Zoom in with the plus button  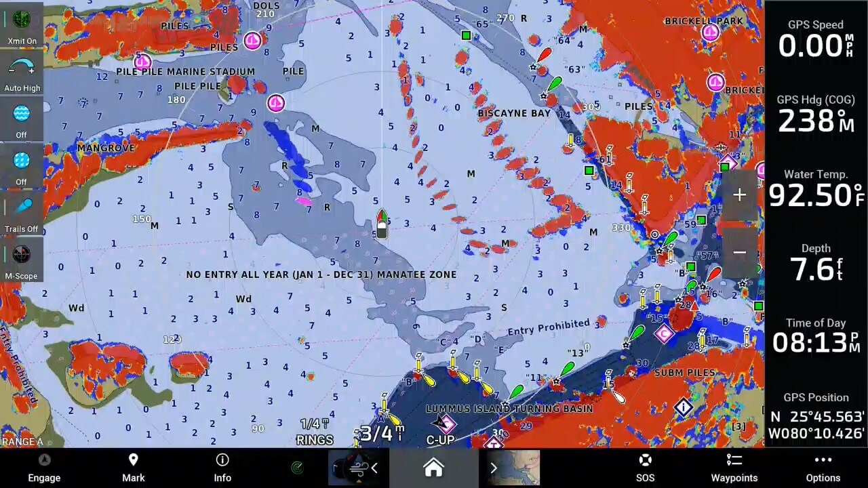(x=739, y=195)
